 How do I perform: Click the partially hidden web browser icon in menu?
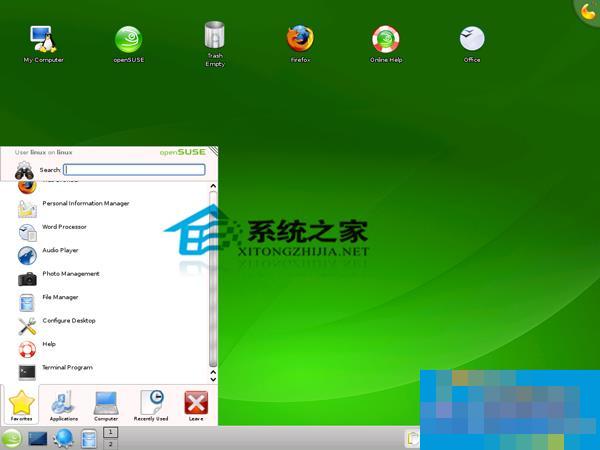tap(27, 188)
